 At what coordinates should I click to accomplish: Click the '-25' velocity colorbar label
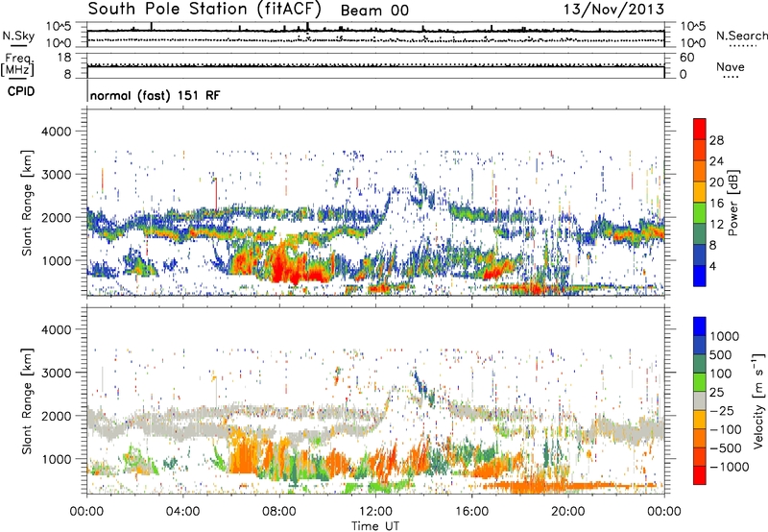[x=722, y=411]
